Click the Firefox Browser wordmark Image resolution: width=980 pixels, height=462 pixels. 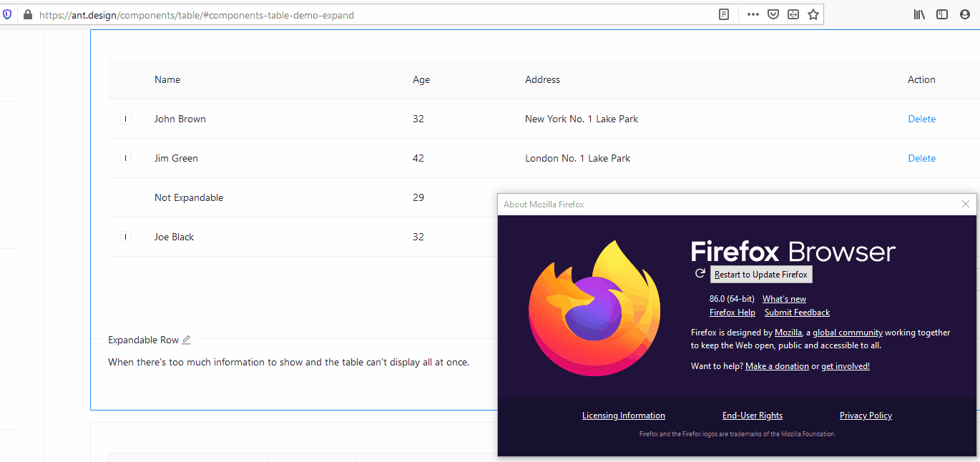tap(793, 252)
